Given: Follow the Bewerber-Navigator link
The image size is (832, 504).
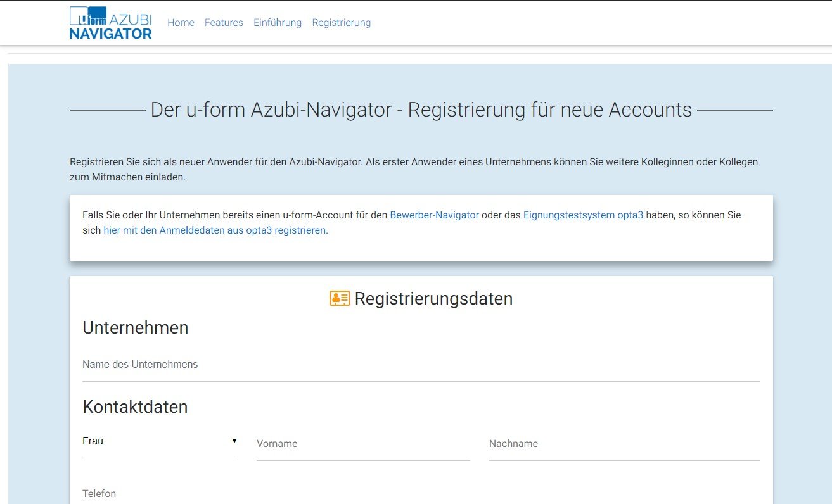Looking at the screenshot, I should (x=434, y=215).
